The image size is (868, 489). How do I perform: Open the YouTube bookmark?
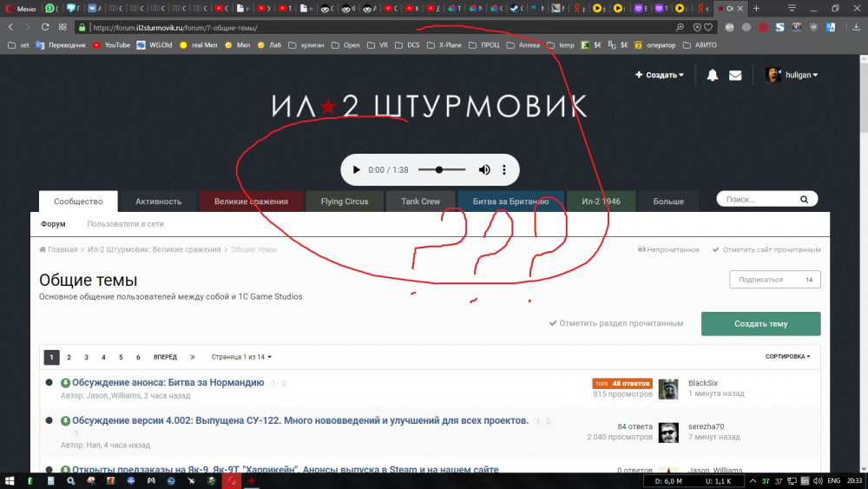(x=111, y=45)
